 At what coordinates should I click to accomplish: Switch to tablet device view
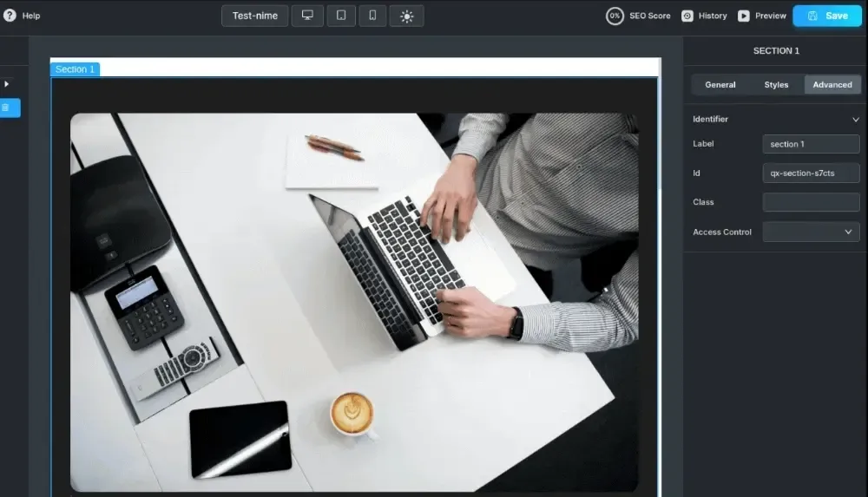[x=341, y=16]
